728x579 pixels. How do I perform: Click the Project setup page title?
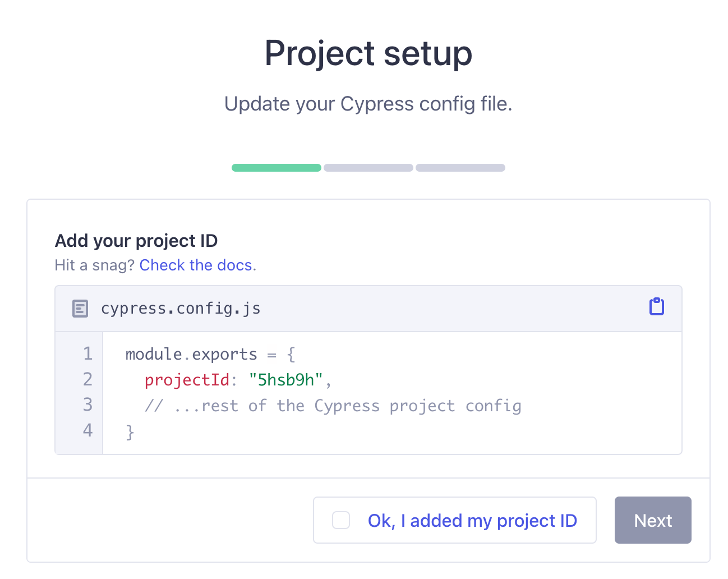click(x=368, y=54)
